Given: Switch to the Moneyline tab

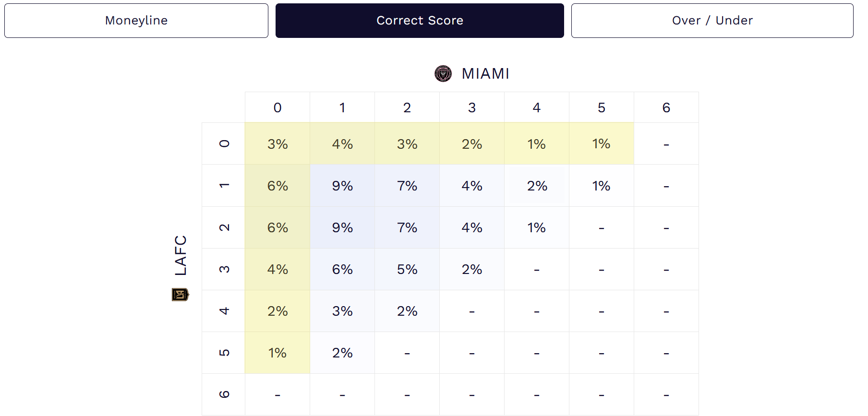Looking at the screenshot, I should point(136,20).
